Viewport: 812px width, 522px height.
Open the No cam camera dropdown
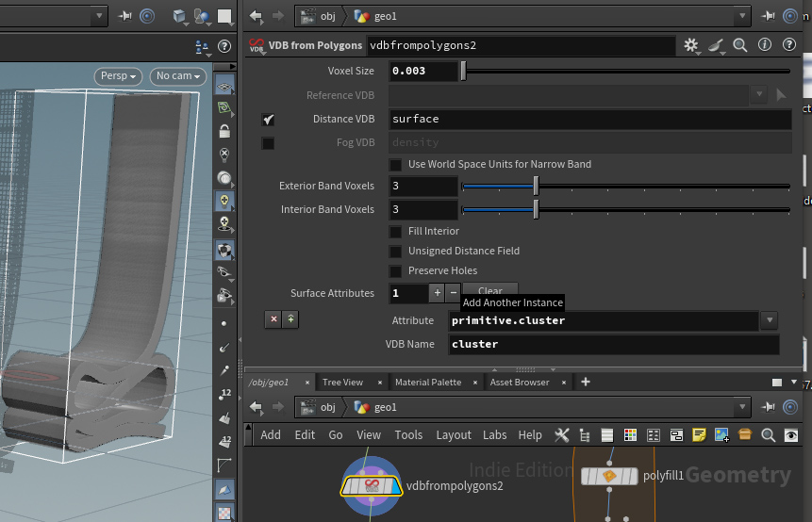[x=175, y=76]
